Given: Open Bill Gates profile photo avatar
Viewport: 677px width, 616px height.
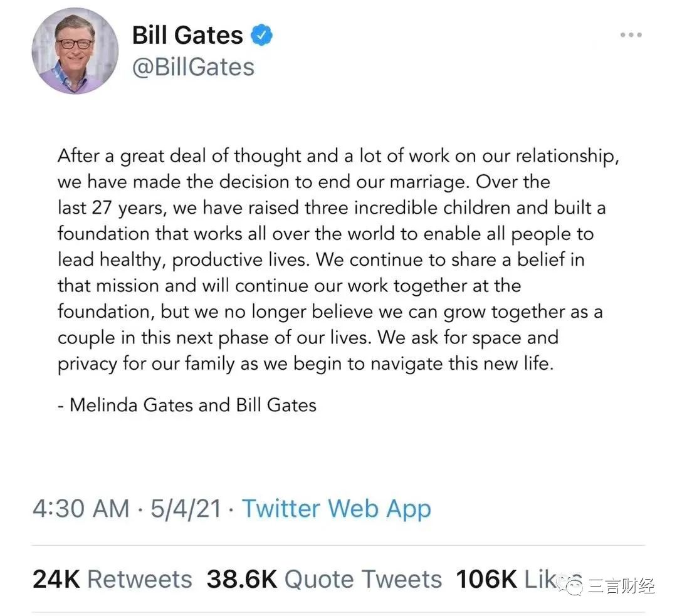Looking at the screenshot, I should point(75,51).
